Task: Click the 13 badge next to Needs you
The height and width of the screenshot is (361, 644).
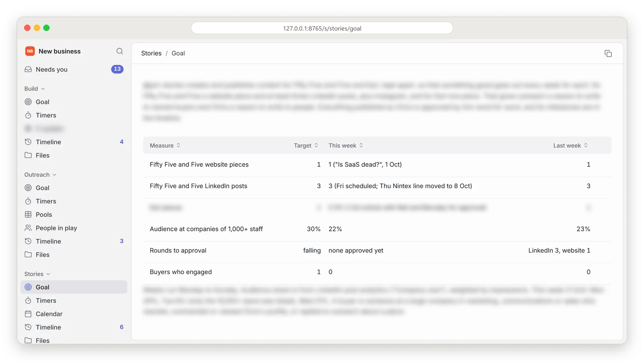Action: 117,69
